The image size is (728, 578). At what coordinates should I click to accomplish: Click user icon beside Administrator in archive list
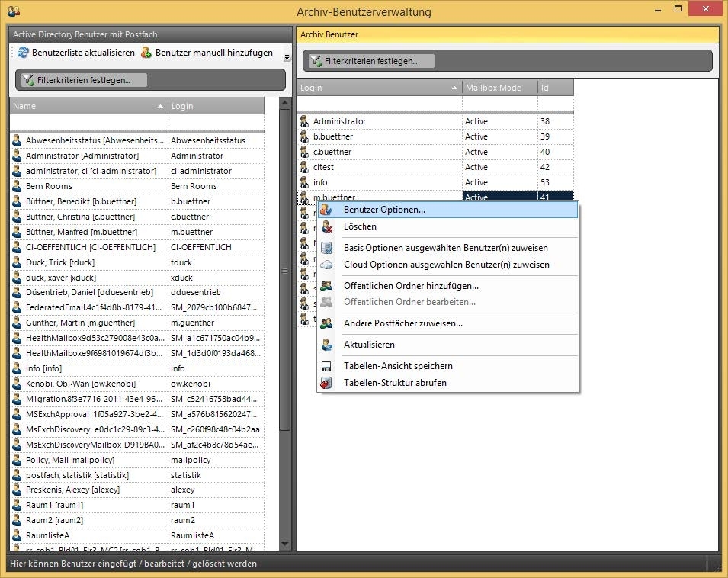[304, 121]
